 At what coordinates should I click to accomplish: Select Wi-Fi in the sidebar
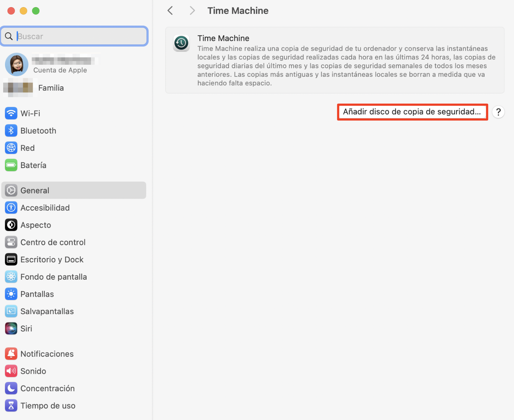pyautogui.click(x=74, y=113)
